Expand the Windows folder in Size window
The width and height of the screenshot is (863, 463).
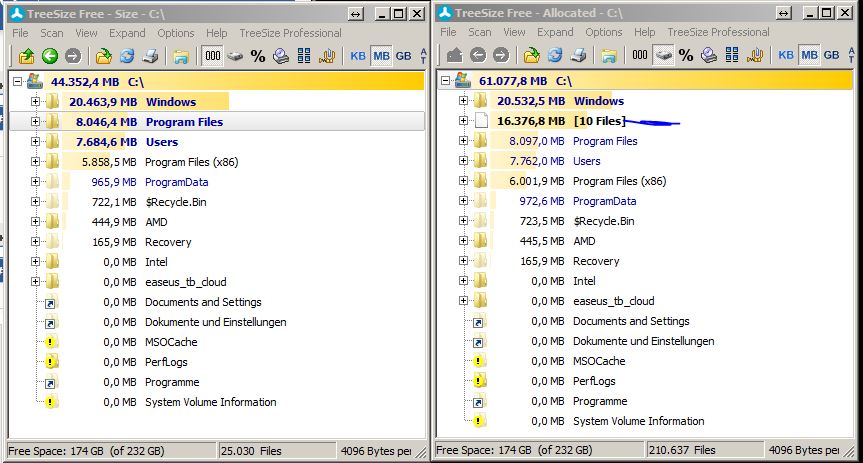[35, 102]
